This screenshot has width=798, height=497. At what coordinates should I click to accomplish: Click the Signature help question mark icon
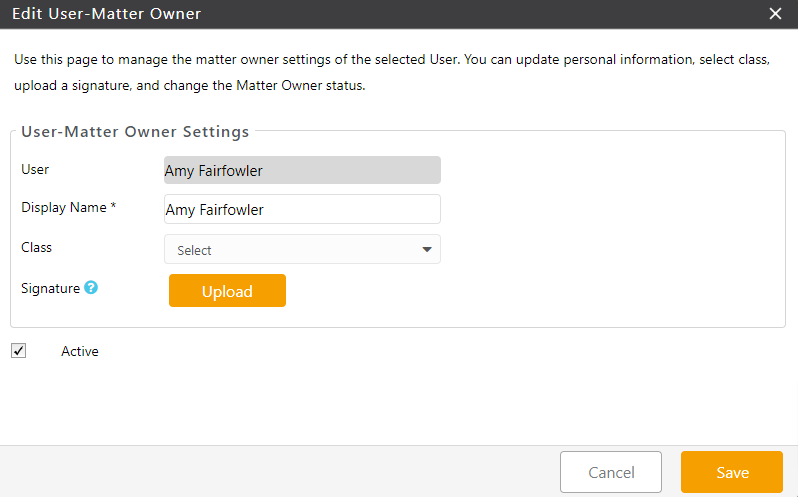(91, 288)
